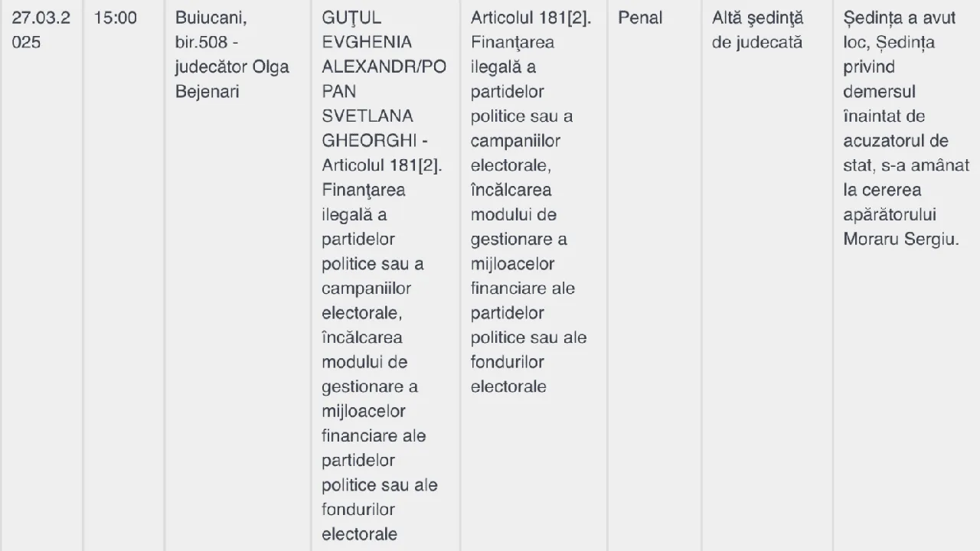Click judge name Olga Bejenari

point(232,79)
